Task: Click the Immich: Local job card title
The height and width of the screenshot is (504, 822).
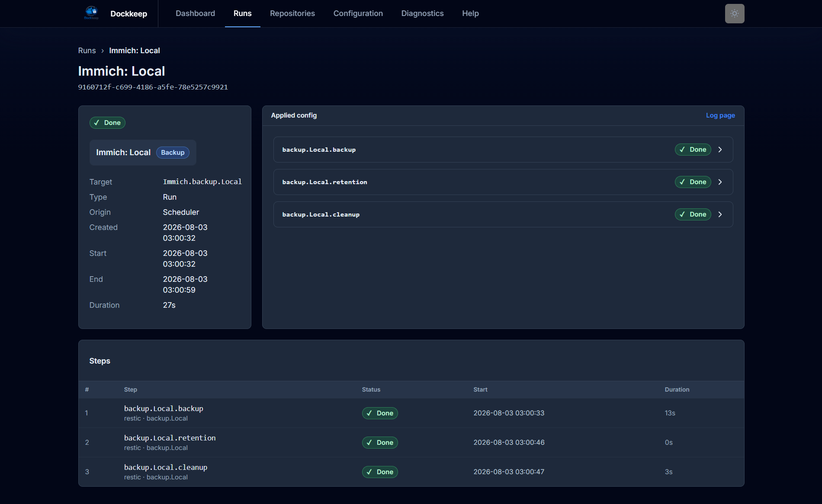Action: [x=123, y=153]
